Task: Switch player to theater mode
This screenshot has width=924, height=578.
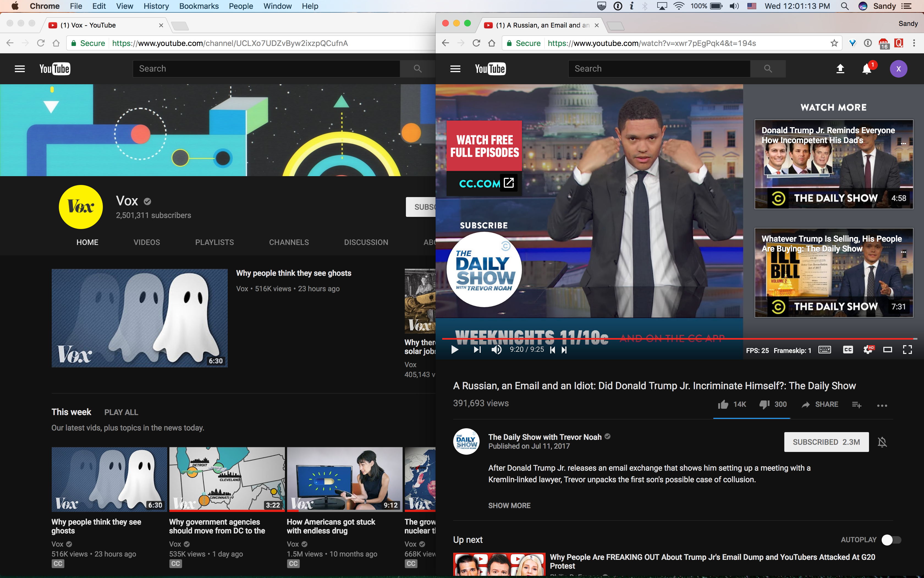Action: pyautogui.click(x=888, y=350)
